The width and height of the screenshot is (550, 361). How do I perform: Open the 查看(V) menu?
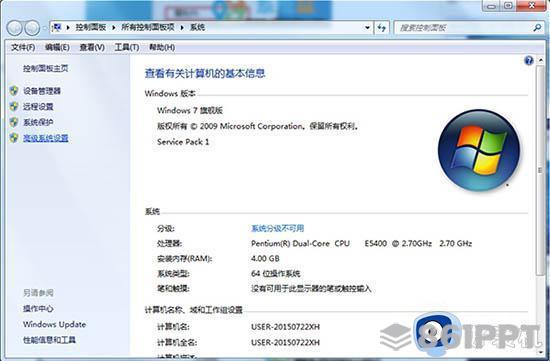coord(92,47)
